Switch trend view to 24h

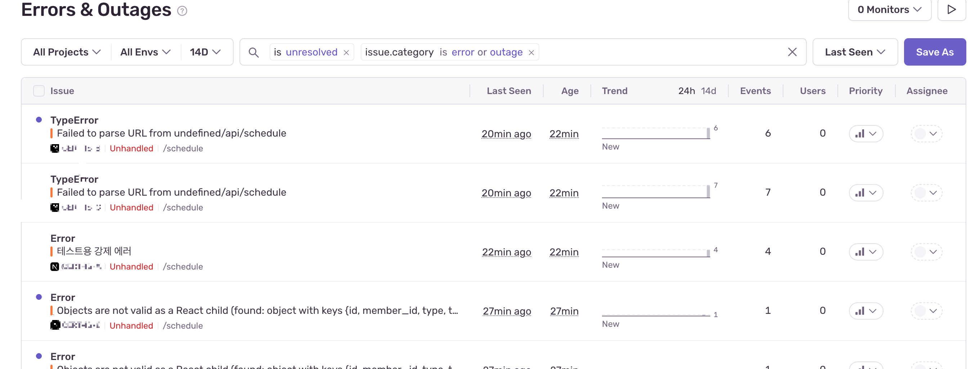tap(686, 91)
